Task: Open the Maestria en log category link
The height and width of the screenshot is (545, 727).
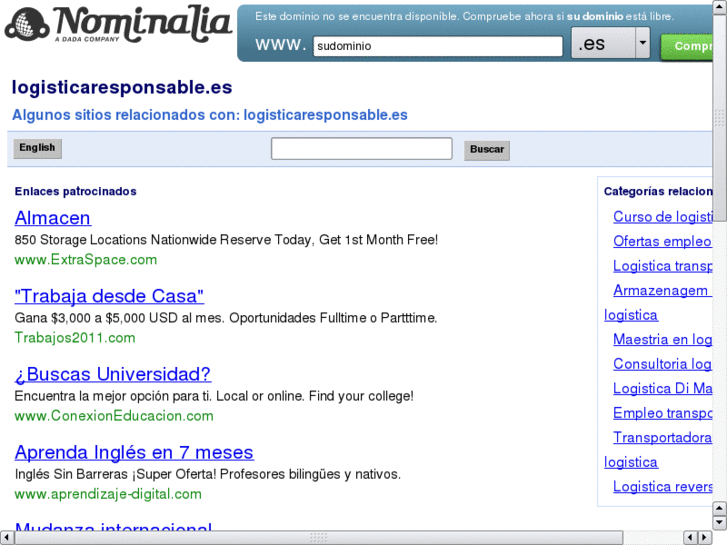Action: click(x=663, y=340)
